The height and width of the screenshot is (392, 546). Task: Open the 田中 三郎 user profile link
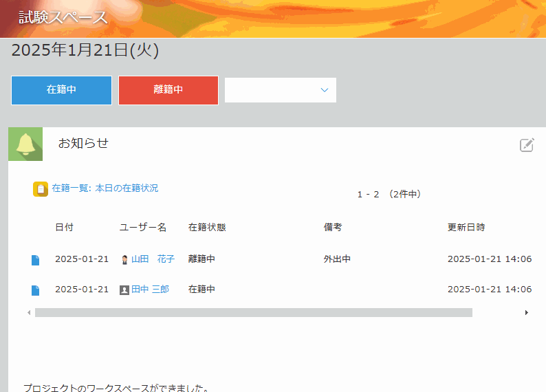[x=150, y=290]
